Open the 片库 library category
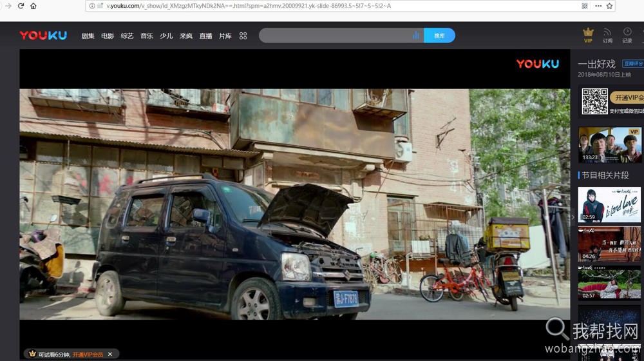 225,35
